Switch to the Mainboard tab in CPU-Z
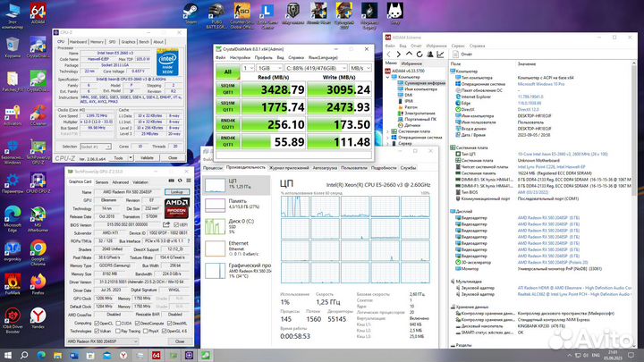 click(x=78, y=42)
